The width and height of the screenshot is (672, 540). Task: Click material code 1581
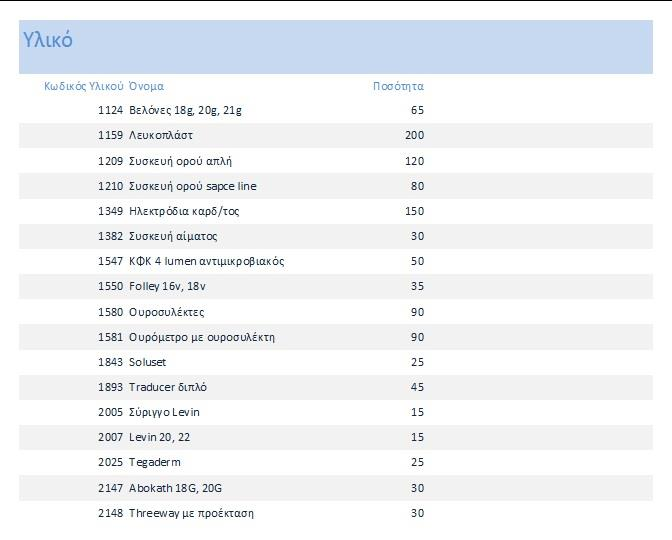pyautogui.click(x=110, y=337)
